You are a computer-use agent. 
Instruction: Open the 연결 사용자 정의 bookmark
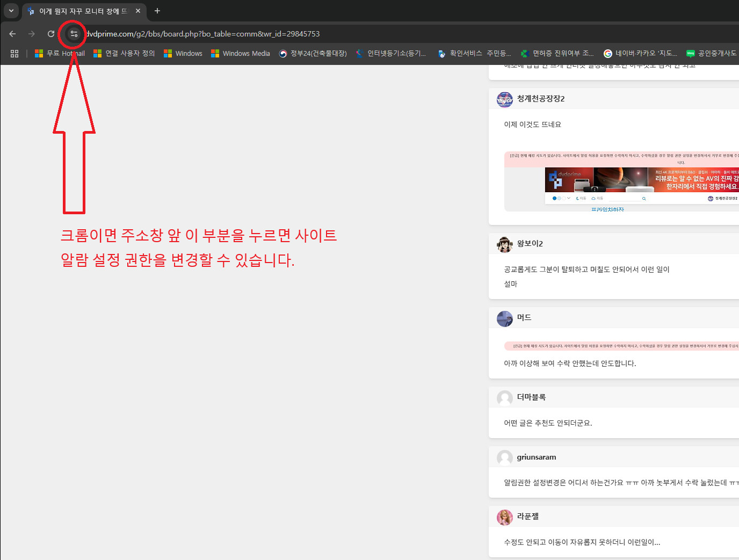[x=124, y=54]
